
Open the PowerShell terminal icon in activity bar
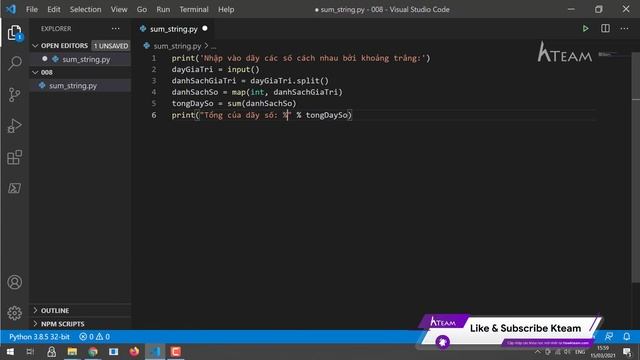tap(15, 188)
